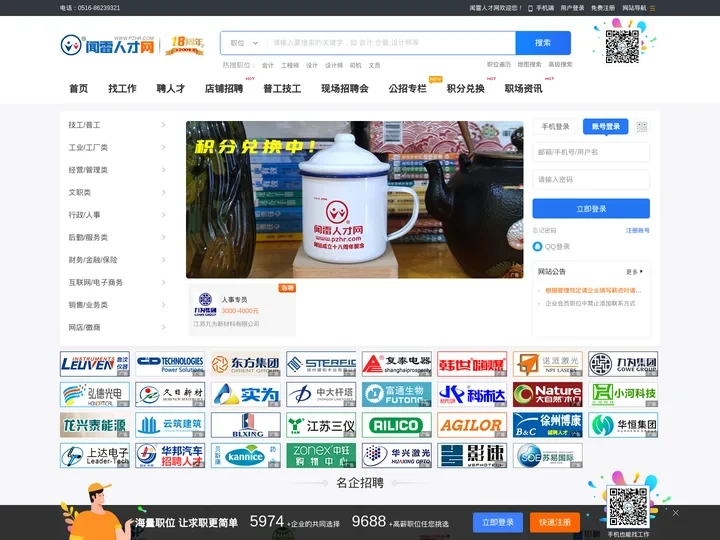
Task: Open the LEUVEN instruments company logo
Action: tap(95, 364)
